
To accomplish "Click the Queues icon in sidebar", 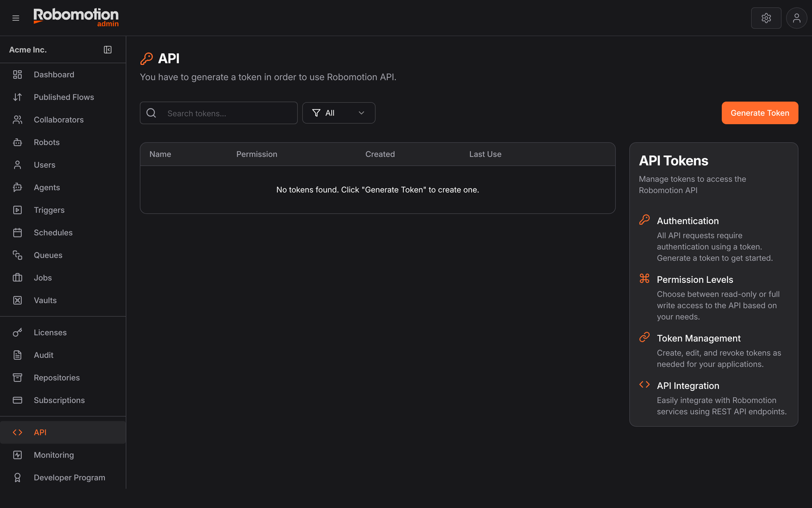I will click(x=17, y=255).
